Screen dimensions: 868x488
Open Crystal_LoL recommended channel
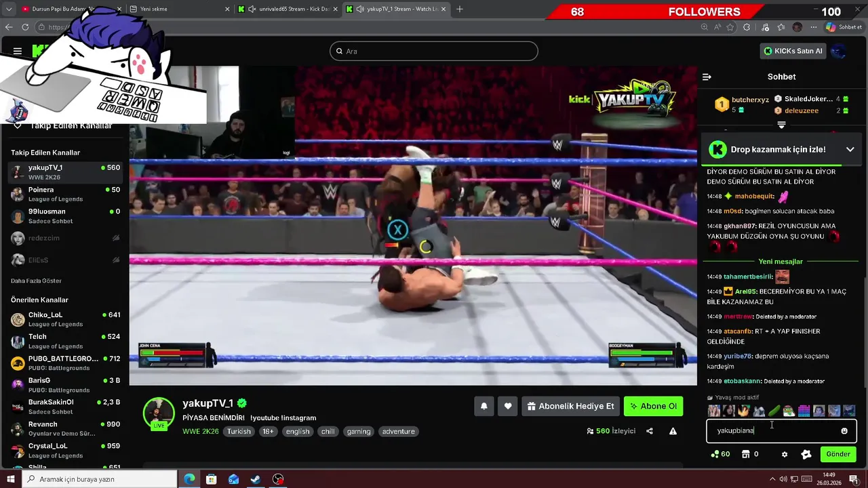[x=65, y=450]
